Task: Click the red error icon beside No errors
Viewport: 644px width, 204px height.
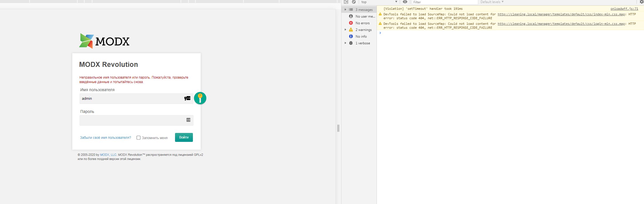Action: (351, 23)
